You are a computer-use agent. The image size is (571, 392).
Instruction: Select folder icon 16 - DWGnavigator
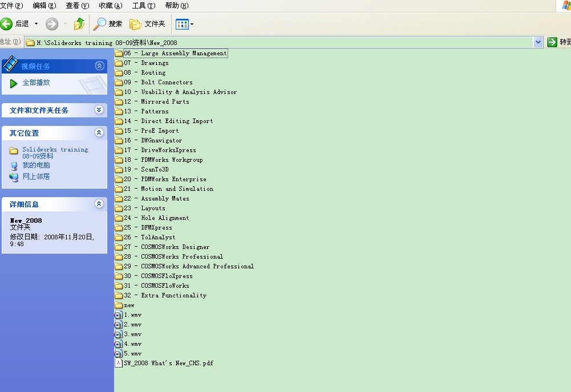119,140
